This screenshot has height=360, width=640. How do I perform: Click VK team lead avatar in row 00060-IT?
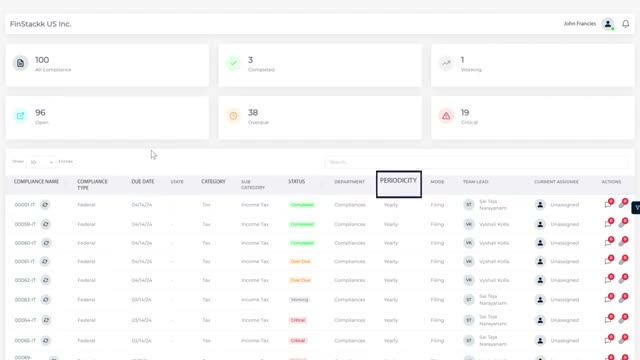[469, 243]
